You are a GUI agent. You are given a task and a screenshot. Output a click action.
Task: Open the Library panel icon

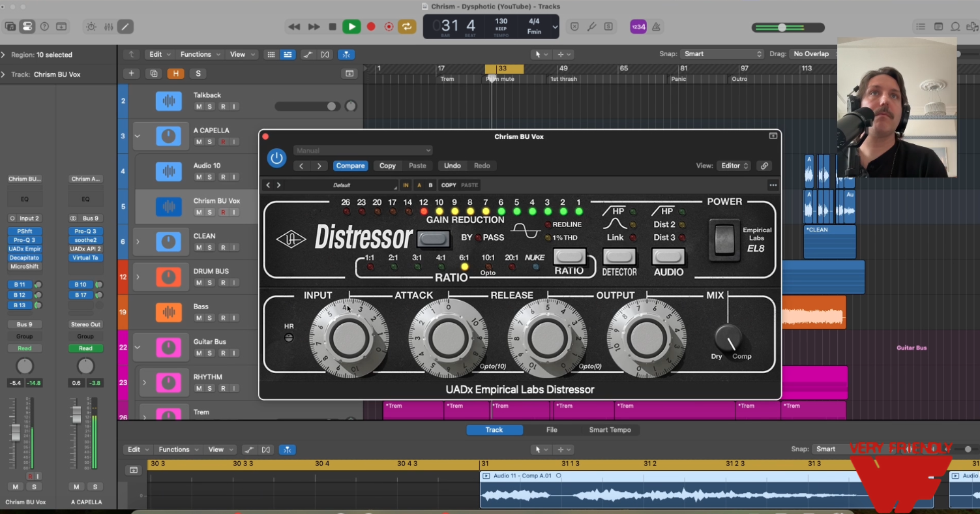click(10, 27)
